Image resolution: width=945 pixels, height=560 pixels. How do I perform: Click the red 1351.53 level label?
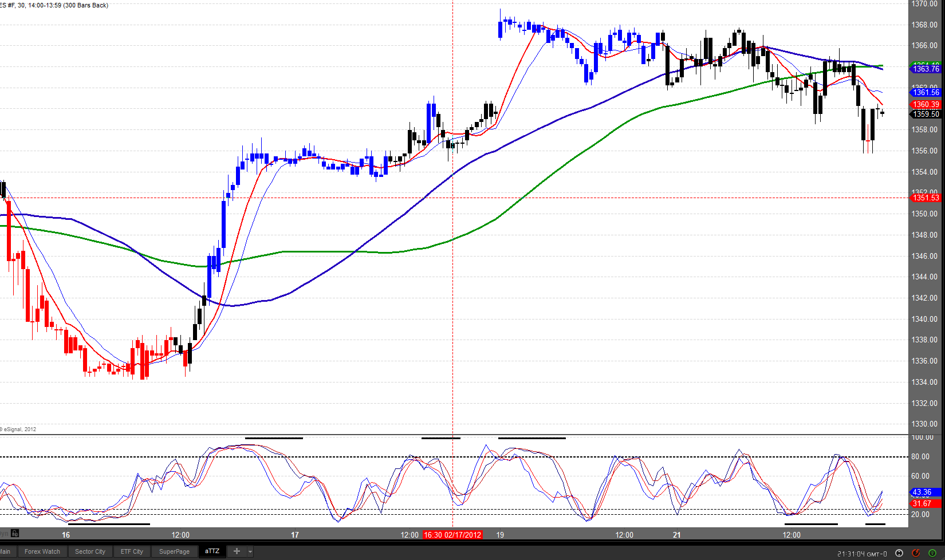tap(926, 198)
